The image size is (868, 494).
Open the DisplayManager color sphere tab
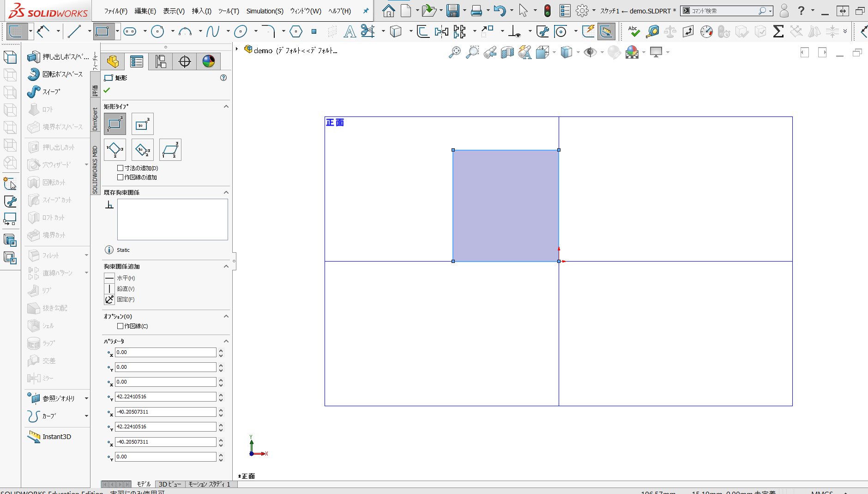[x=209, y=61]
